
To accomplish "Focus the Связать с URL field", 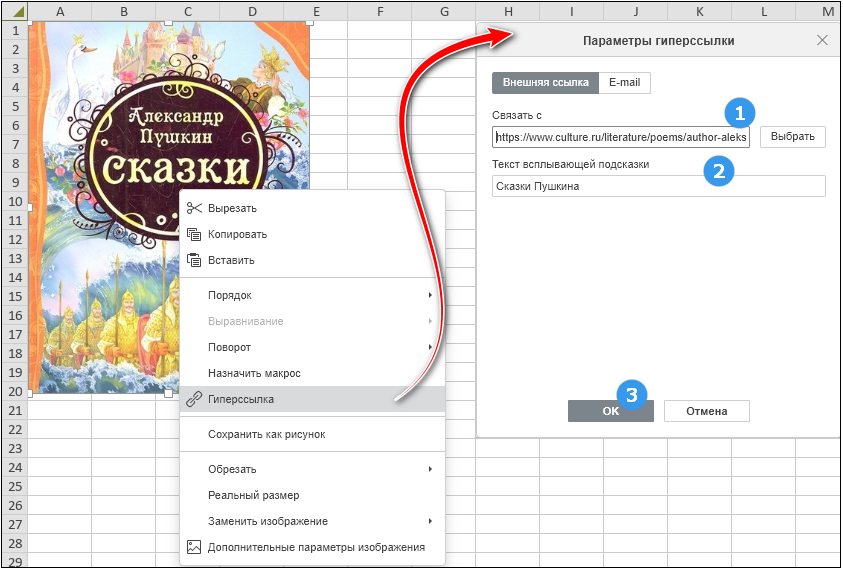I will 621,137.
